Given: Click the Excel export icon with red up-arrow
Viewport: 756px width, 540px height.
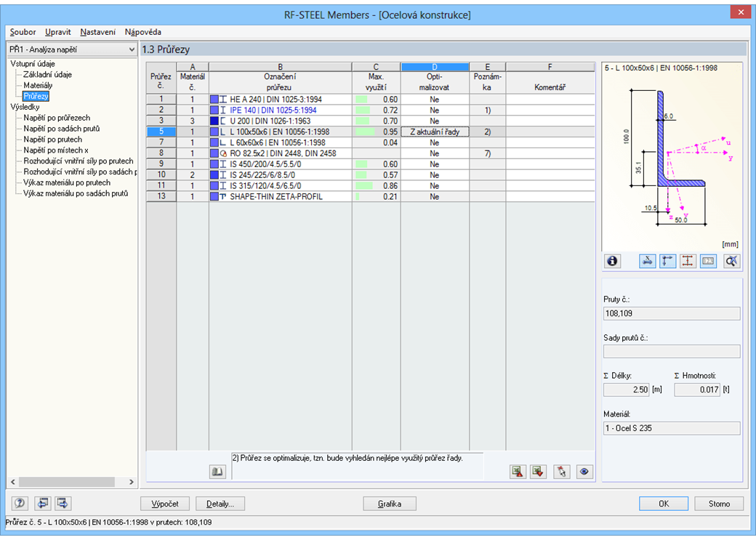Looking at the screenshot, I should pos(518,472).
